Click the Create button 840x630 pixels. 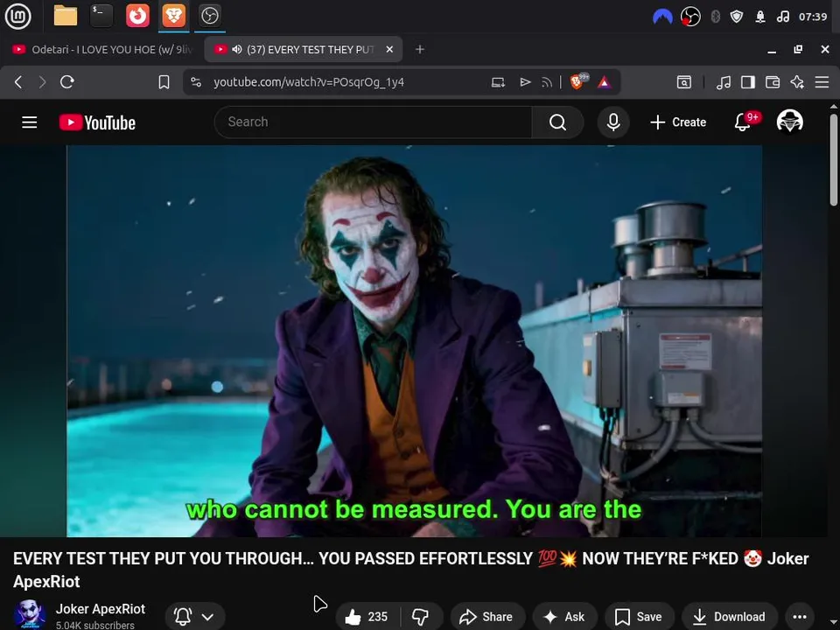pyautogui.click(x=678, y=122)
